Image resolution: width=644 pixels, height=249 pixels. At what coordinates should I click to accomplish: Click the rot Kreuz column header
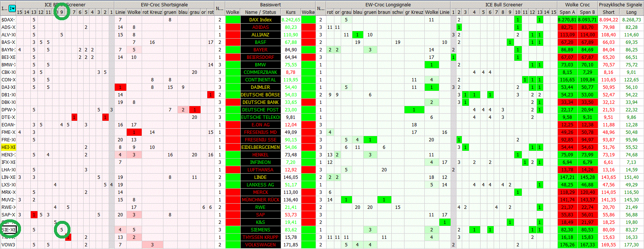[152, 12]
